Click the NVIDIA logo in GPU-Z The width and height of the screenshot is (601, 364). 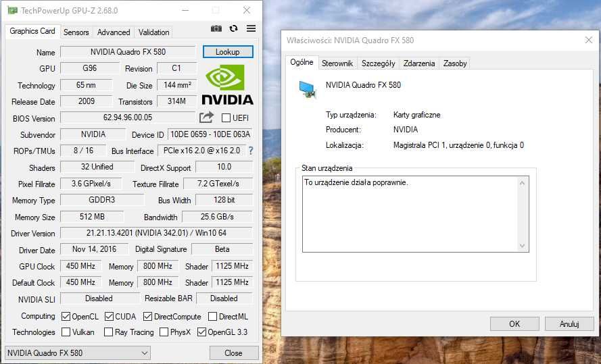coord(228,84)
